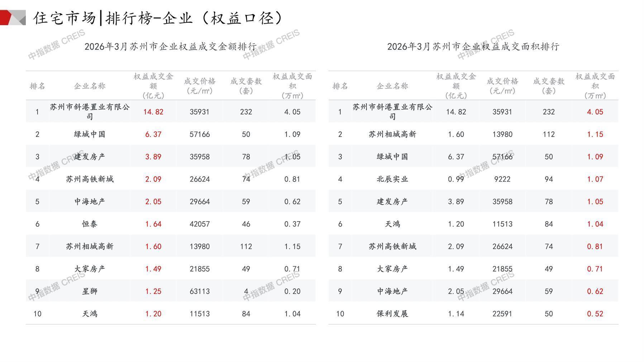Click the red logo beside the slide title
The height and width of the screenshot is (362, 644).
(x=13, y=18)
